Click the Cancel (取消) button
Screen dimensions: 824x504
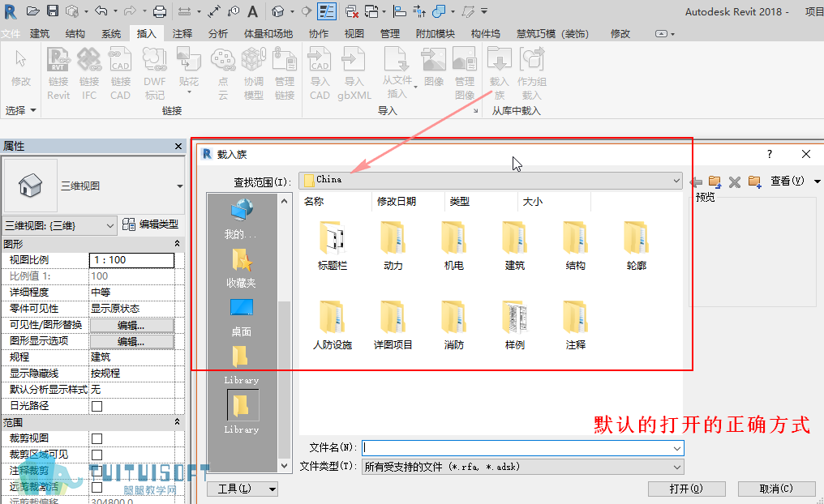click(776, 489)
